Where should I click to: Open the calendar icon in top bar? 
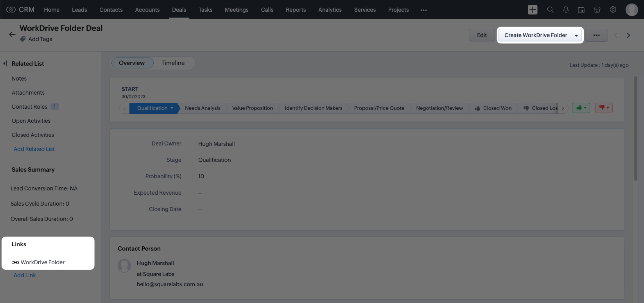(x=581, y=10)
